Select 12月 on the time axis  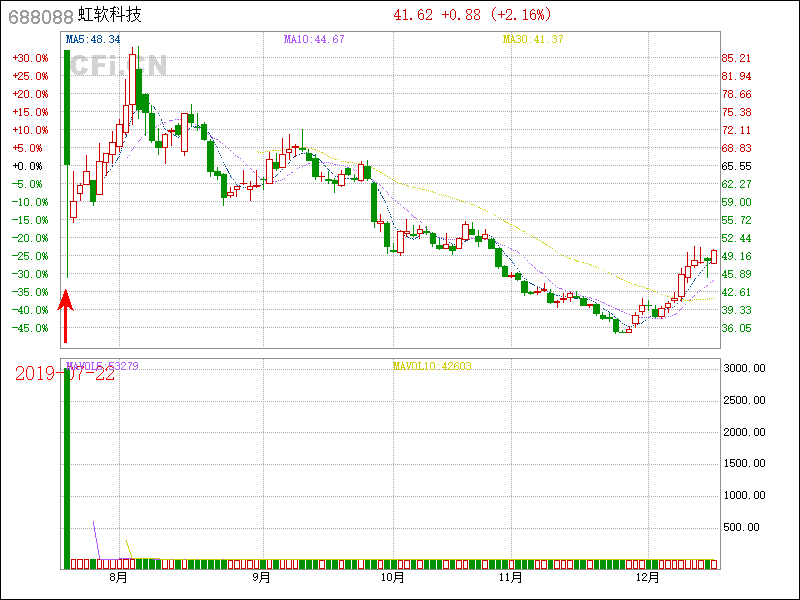pyautogui.click(x=648, y=578)
